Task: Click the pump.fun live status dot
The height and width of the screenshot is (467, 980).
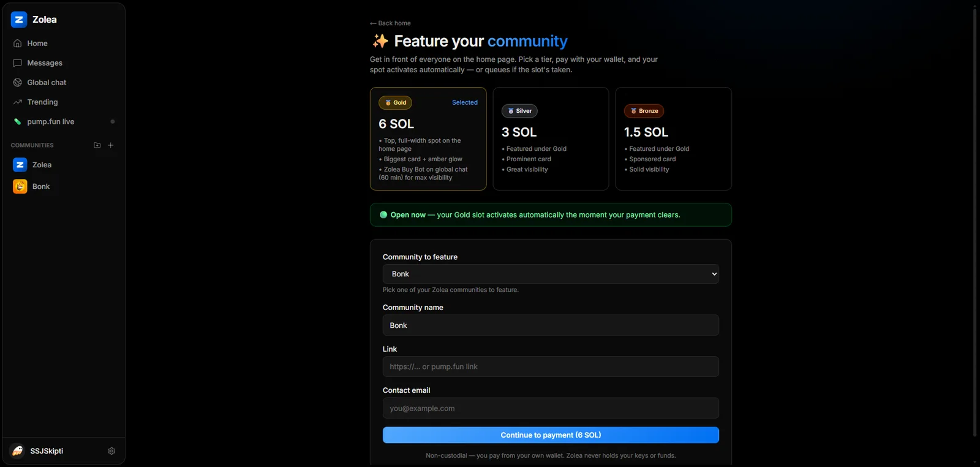Action: [x=113, y=121]
